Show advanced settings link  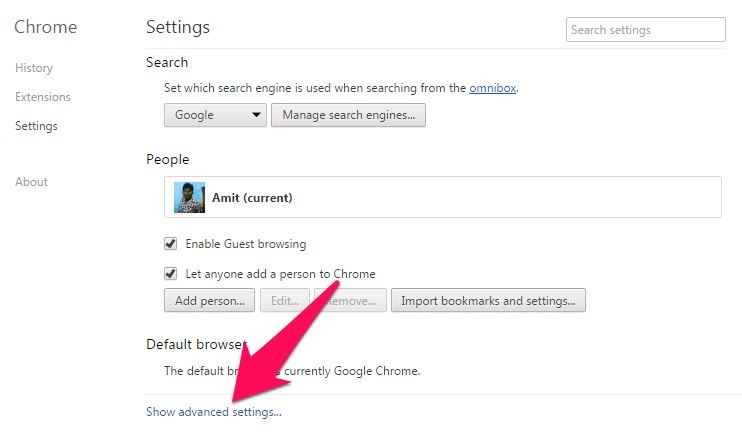coord(214,412)
